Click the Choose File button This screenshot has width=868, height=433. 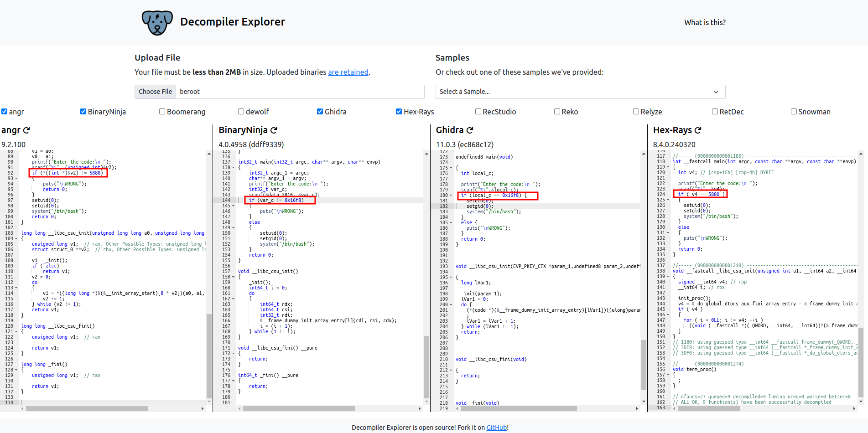(x=155, y=92)
